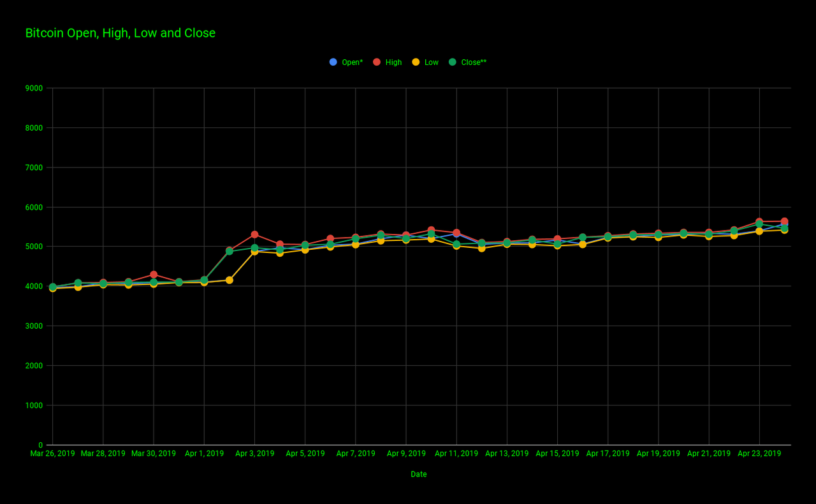Click the x-axis label Apr 21, 2019

(709, 454)
